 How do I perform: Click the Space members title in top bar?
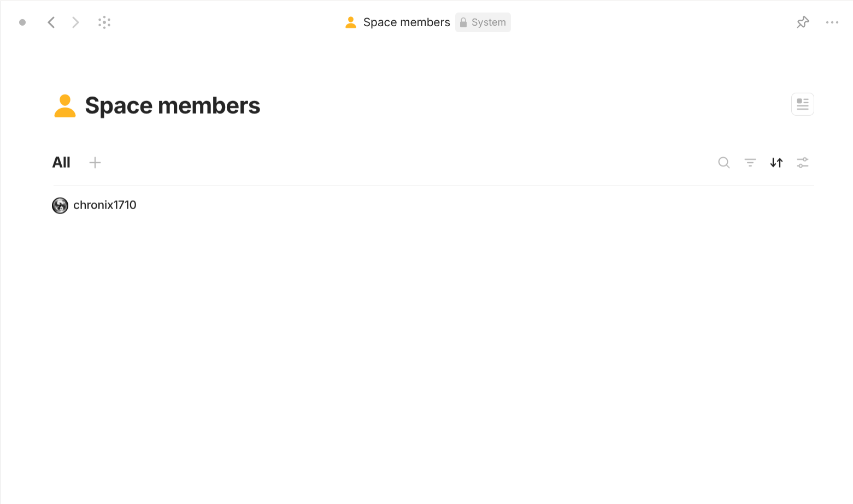pyautogui.click(x=407, y=22)
